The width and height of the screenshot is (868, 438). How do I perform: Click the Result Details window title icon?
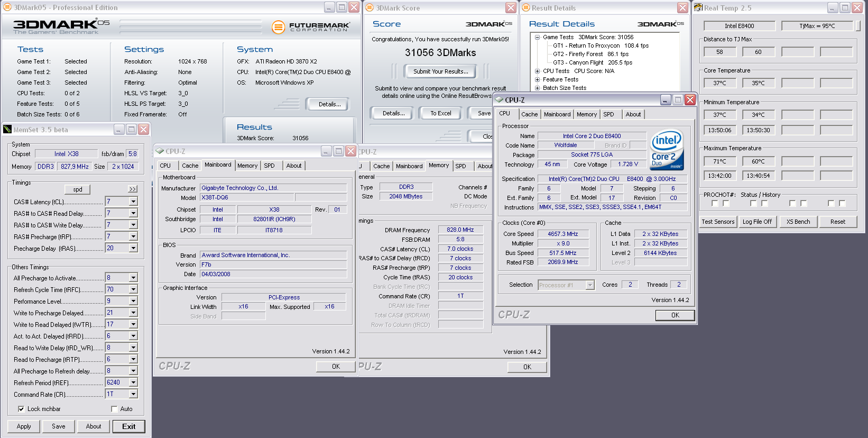[x=525, y=7]
